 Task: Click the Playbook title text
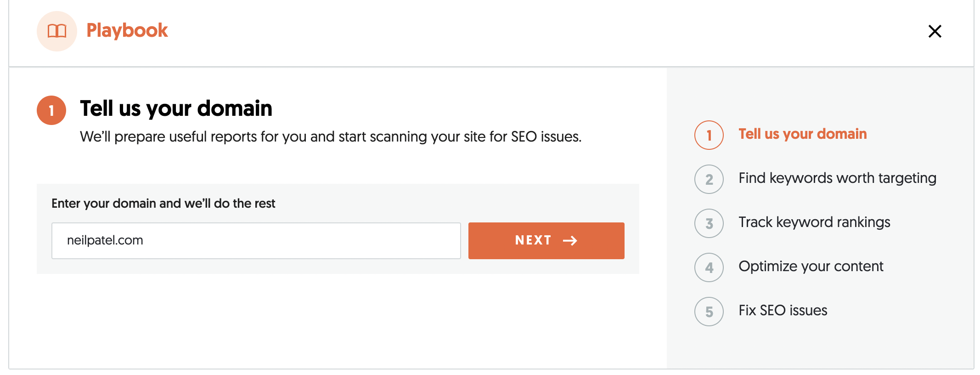(x=127, y=31)
